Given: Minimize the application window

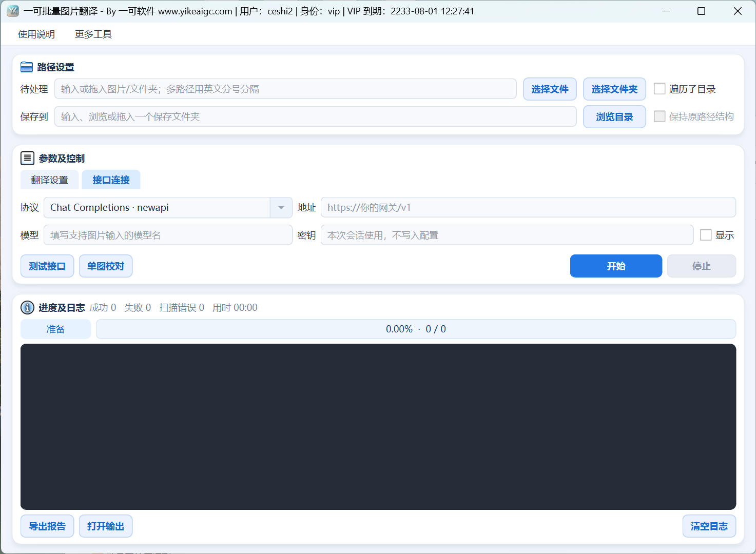Looking at the screenshot, I should (666, 11).
